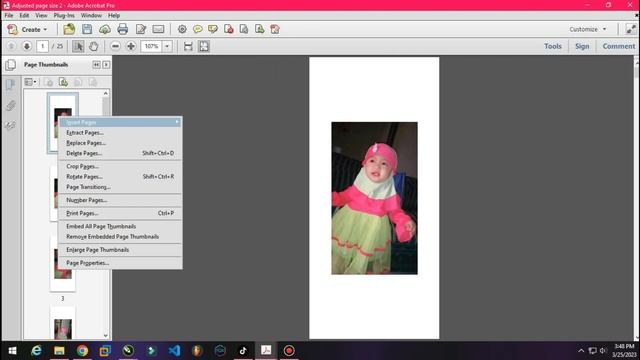
Task: Open the Tools pane
Action: pyautogui.click(x=553, y=46)
